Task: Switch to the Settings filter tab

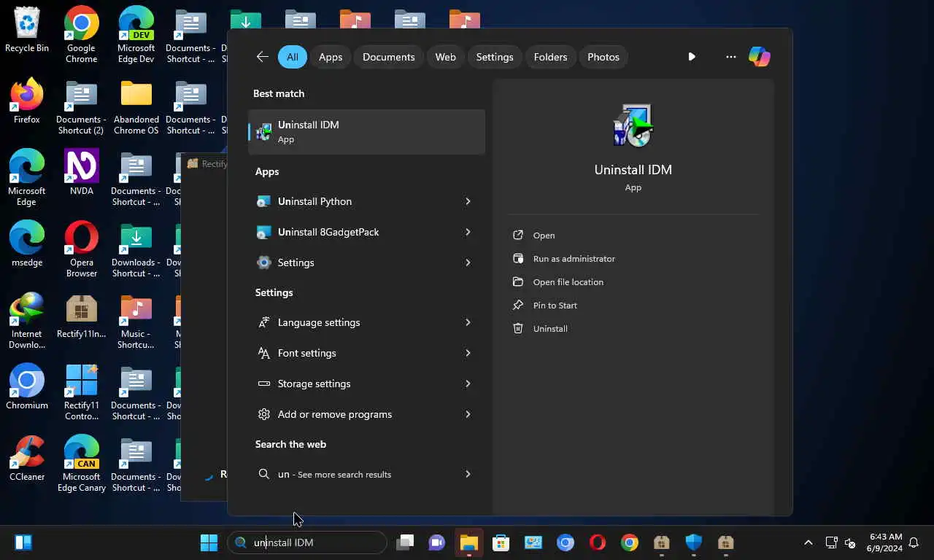Action: tap(495, 57)
